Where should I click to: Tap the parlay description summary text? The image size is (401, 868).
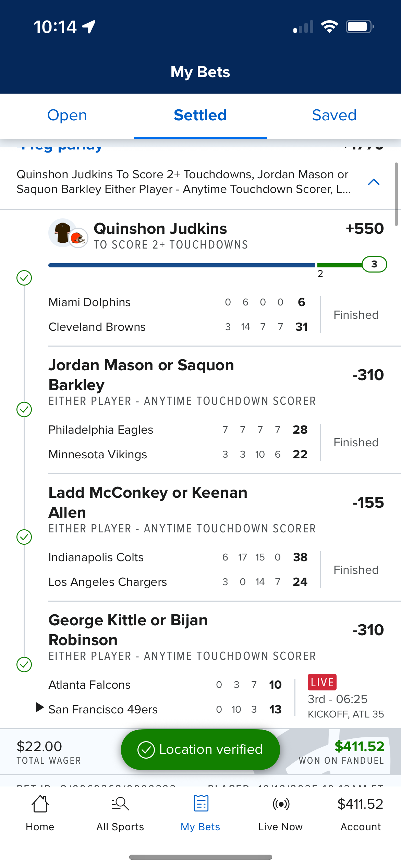(x=183, y=182)
